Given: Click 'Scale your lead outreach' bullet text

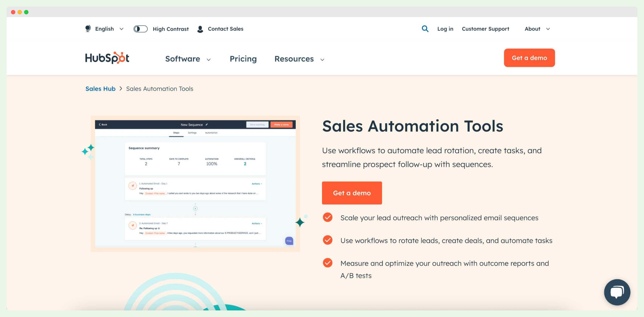Looking at the screenshot, I should pyautogui.click(x=439, y=218).
